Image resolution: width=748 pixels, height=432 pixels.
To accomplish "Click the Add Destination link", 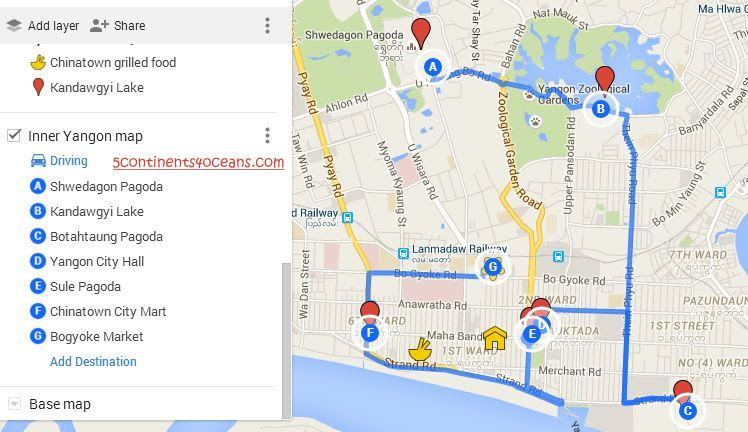I will pos(93,361).
